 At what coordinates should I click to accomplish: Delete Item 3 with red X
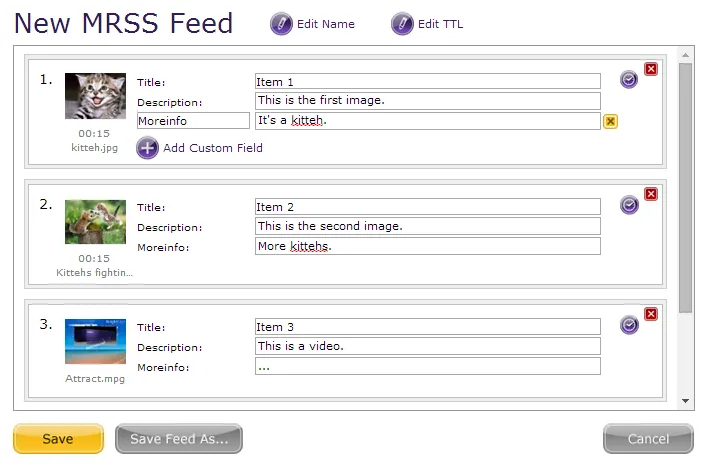click(x=651, y=314)
